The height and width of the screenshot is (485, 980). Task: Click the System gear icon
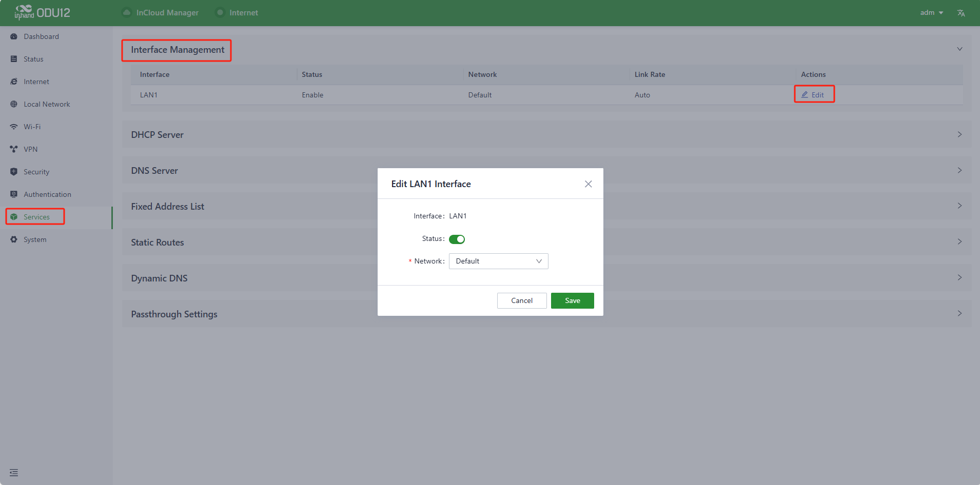14,239
